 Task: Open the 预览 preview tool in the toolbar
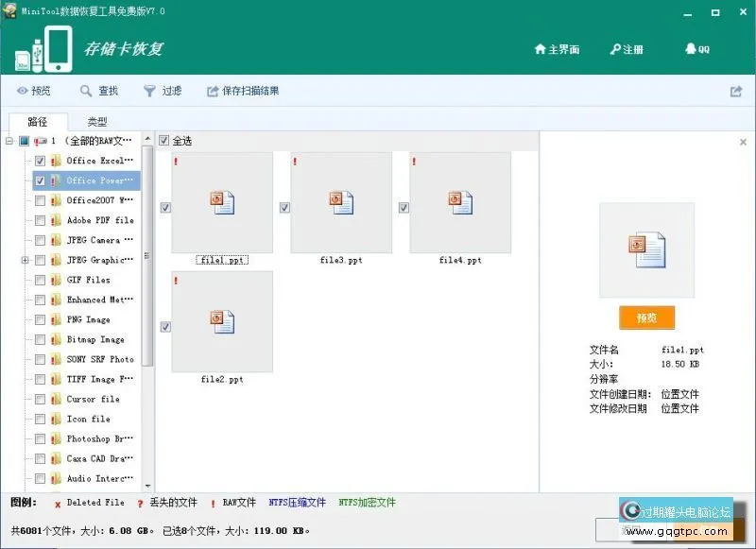click(36, 91)
